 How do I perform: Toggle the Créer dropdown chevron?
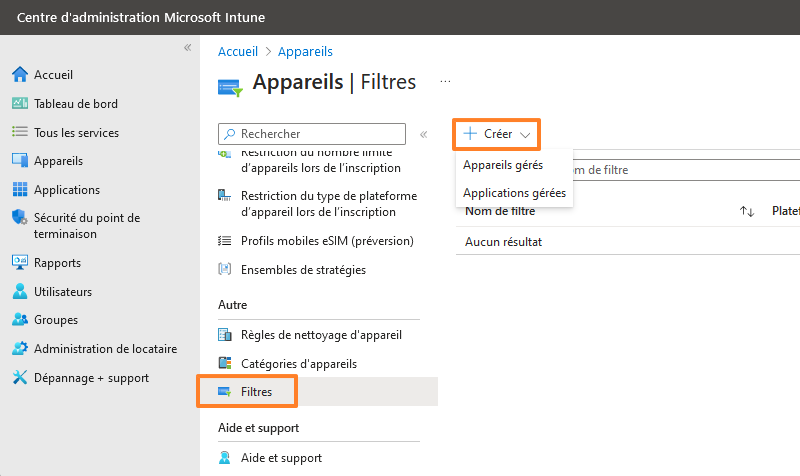click(525, 135)
